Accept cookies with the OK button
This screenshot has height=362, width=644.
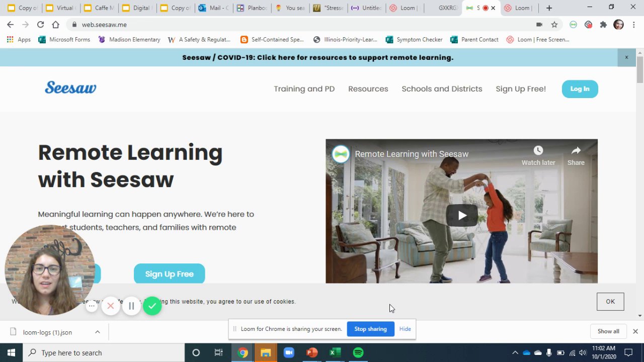click(610, 301)
